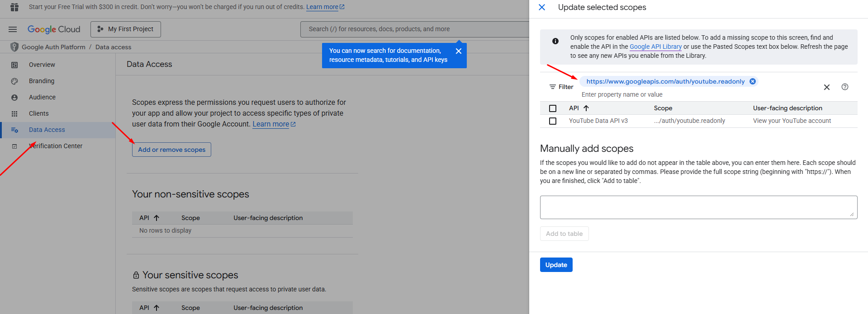Click the Google Cloud logo
The height and width of the screenshot is (314, 868).
click(54, 29)
